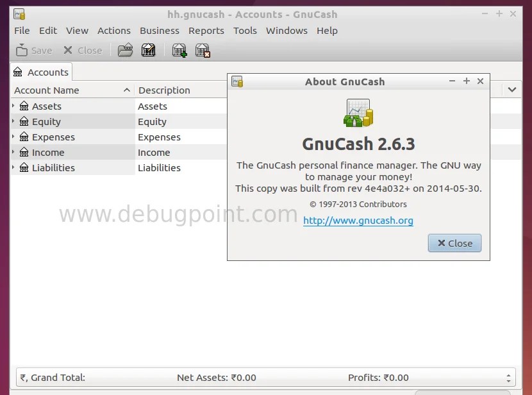Click the bank icon of Assets account
The image size is (532, 395).
tap(24, 106)
